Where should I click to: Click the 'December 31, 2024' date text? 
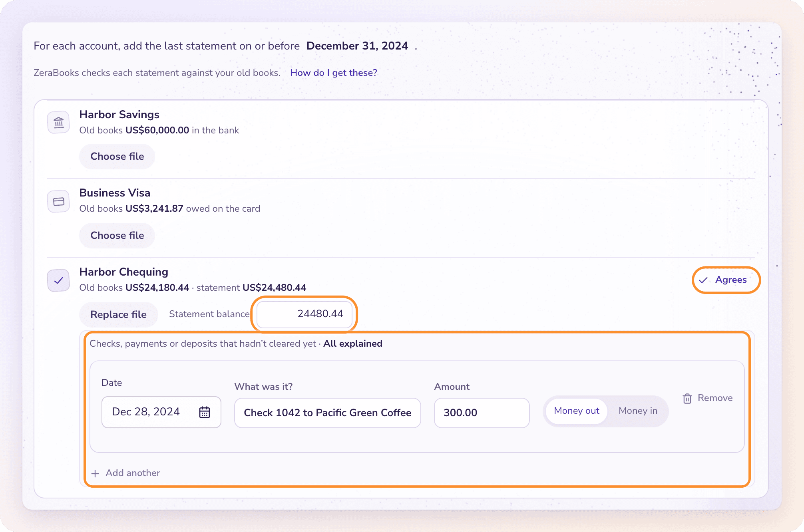357,46
